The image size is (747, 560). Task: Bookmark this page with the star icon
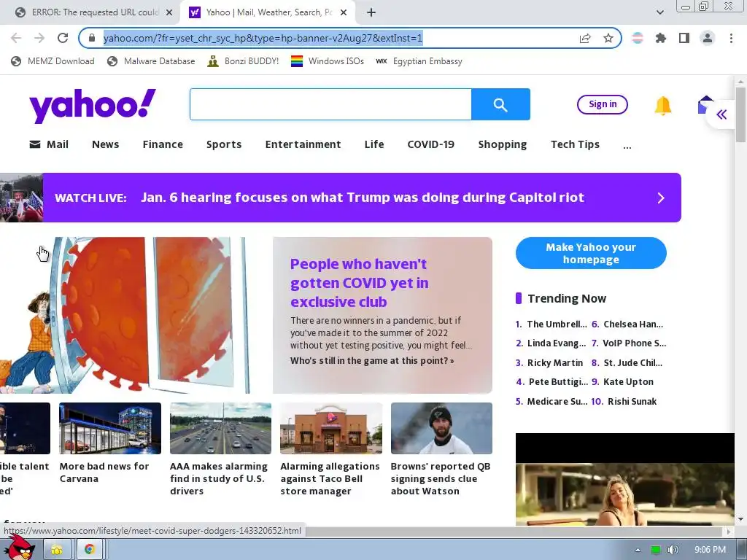click(x=608, y=38)
